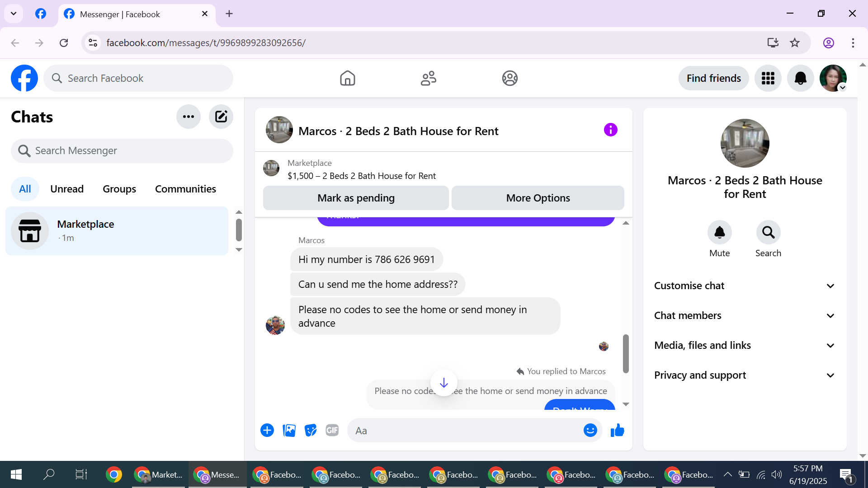Open More Options for listing

click(538, 198)
